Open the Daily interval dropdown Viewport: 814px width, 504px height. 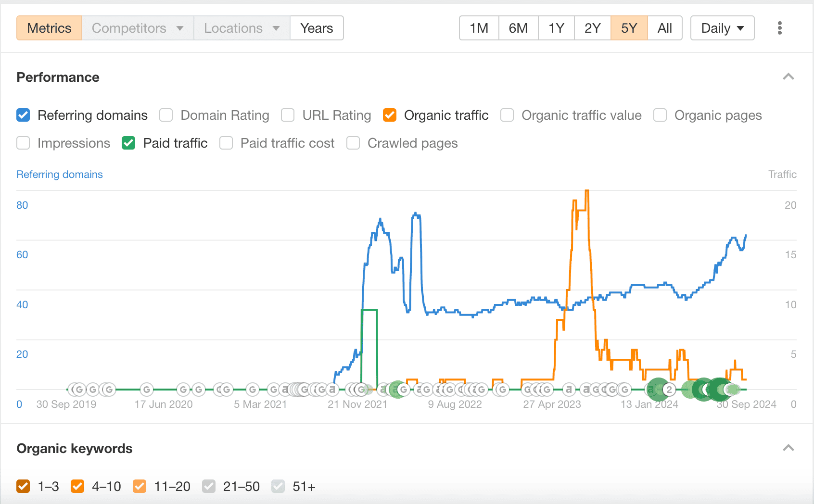(722, 28)
